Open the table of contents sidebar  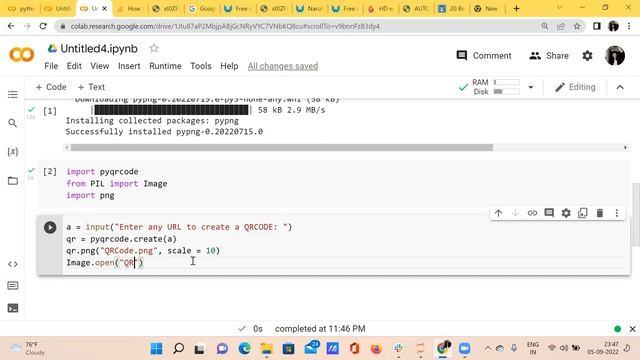[x=13, y=95]
